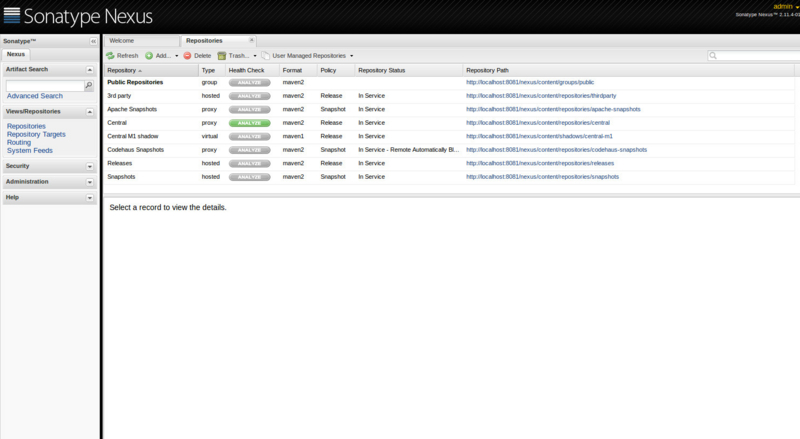
Task: Click the Sonatype Nexus logo icon
Action: (12, 15)
